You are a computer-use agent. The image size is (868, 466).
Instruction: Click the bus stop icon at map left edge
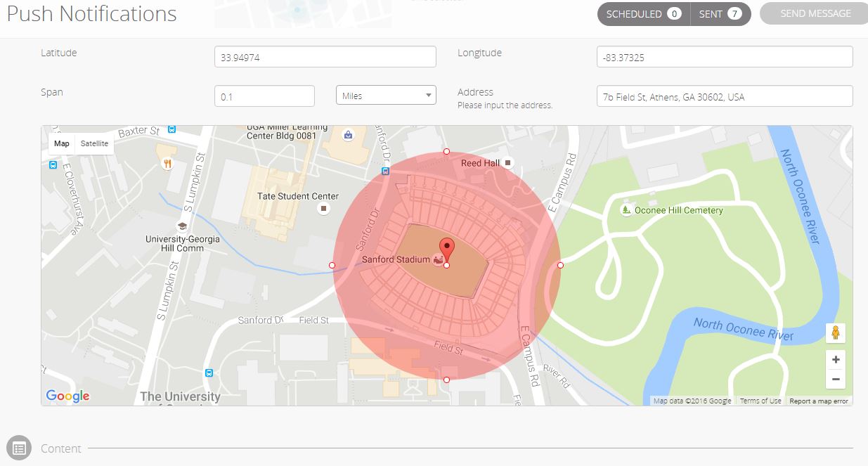click(x=53, y=165)
